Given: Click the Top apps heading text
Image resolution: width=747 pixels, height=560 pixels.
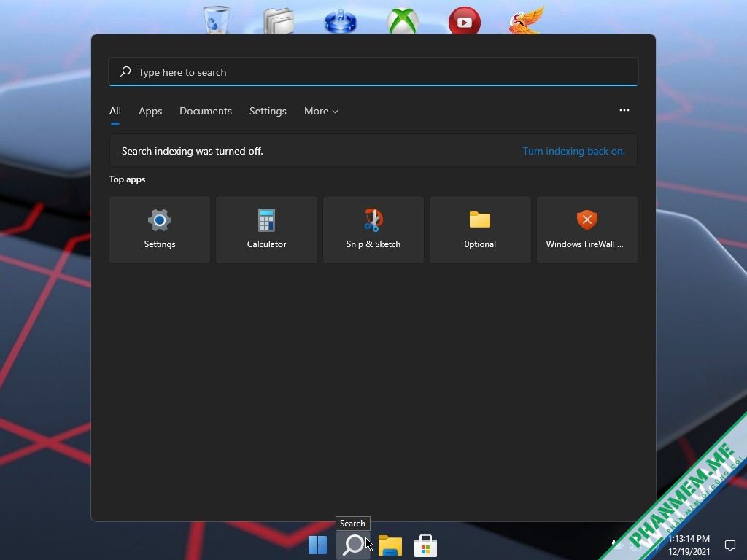Looking at the screenshot, I should click(127, 179).
